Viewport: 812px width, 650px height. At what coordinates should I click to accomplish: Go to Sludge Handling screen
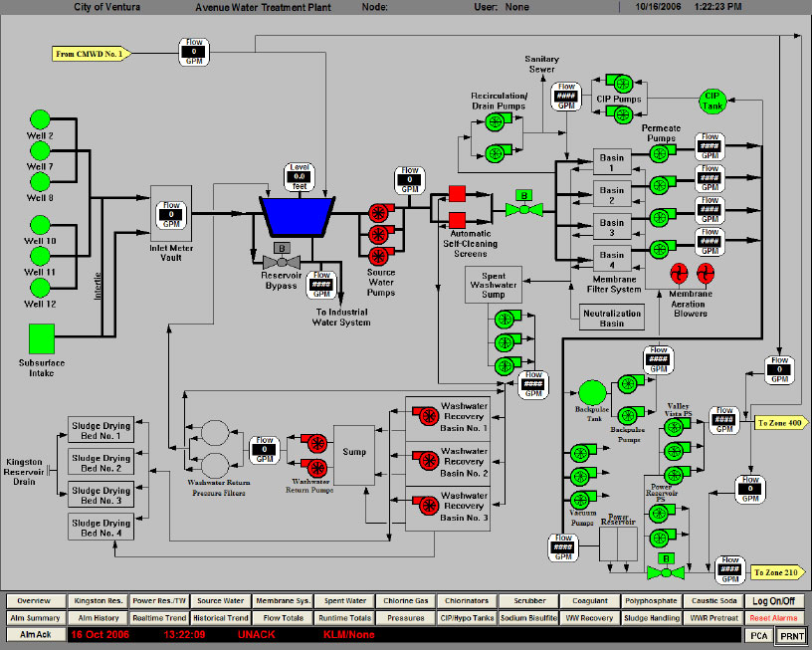[652, 618]
